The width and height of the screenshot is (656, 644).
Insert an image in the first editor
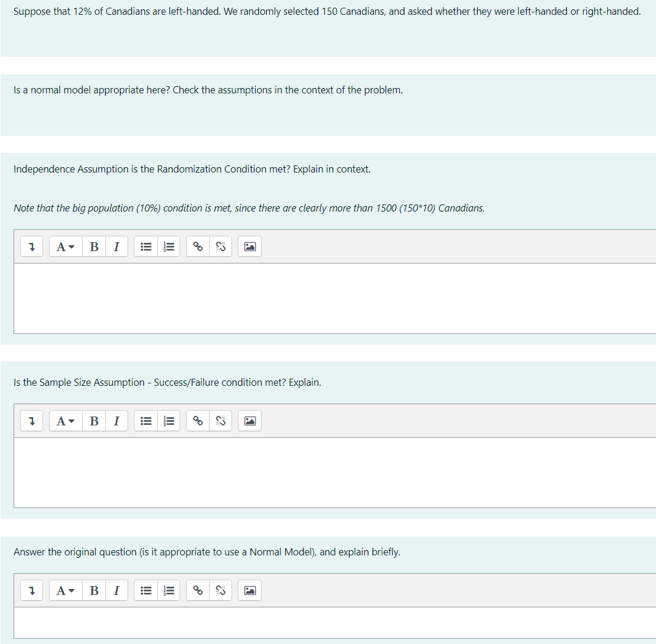click(249, 246)
